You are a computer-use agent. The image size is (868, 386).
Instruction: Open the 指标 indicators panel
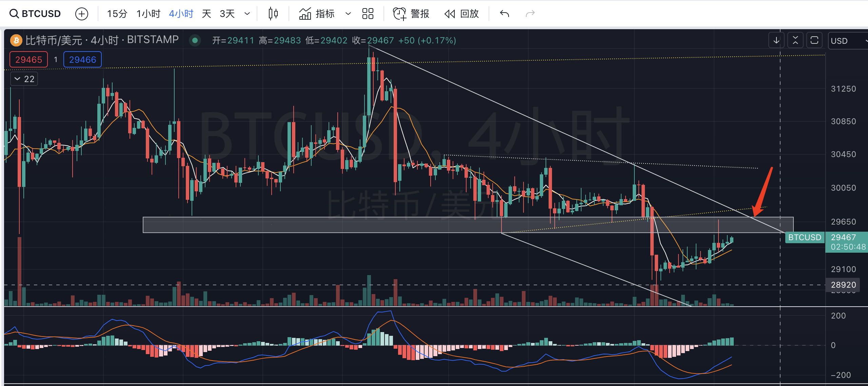click(317, 14)
